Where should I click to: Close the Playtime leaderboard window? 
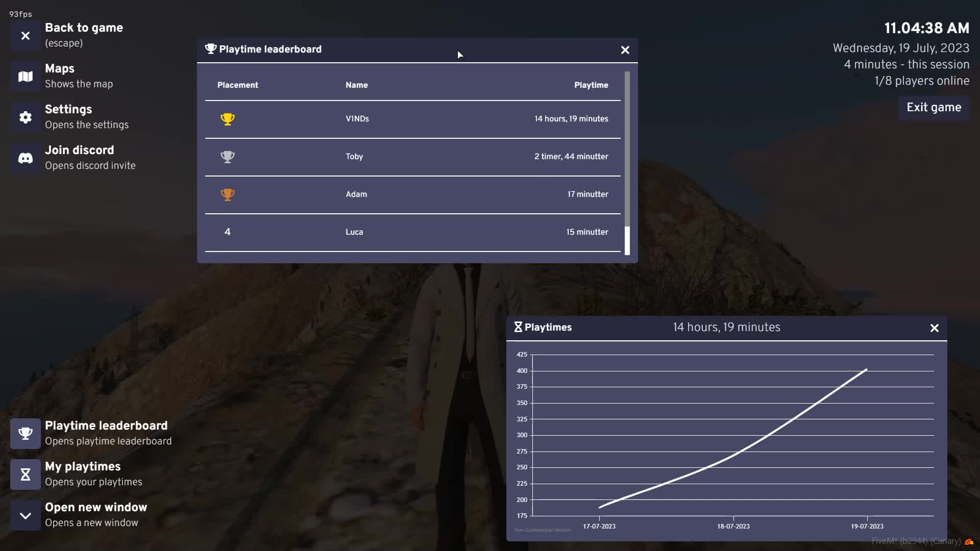625,50
